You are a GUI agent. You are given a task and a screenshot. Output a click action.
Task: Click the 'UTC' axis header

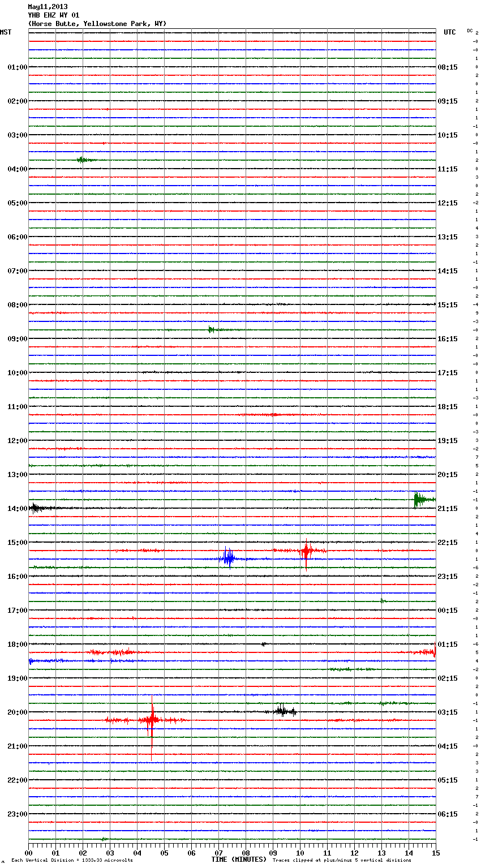pyautogui.click(x=450, y=32)
